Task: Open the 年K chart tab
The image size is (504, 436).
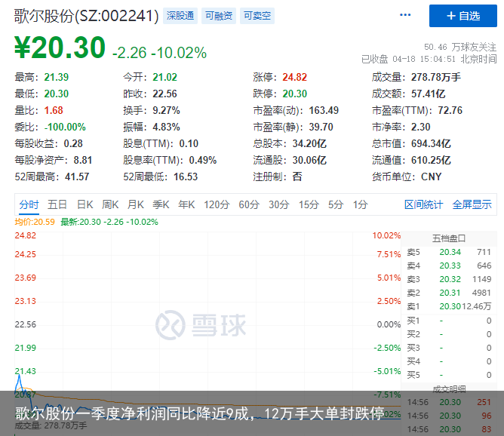Action: click(186, 204)
